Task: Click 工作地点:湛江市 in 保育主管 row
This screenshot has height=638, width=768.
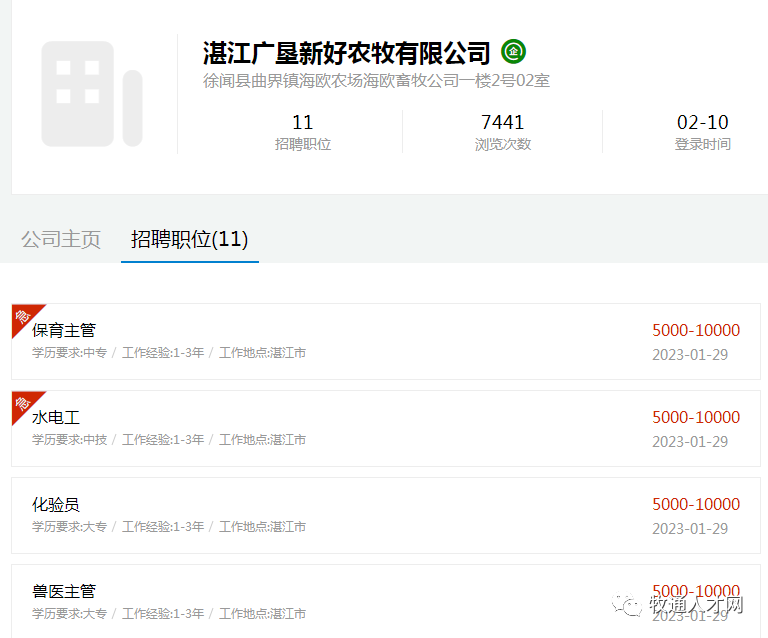Action: pyautogui.click(x=262, y=353)
